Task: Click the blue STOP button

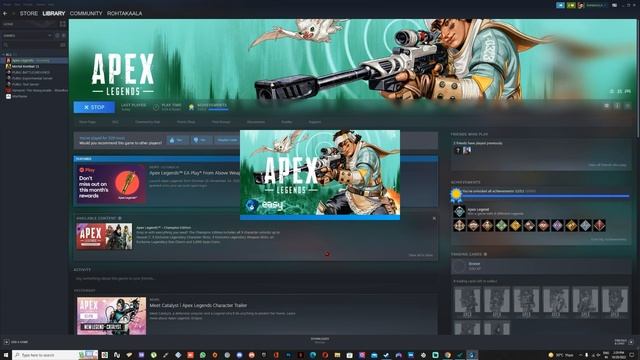Action: pos(94,107)
